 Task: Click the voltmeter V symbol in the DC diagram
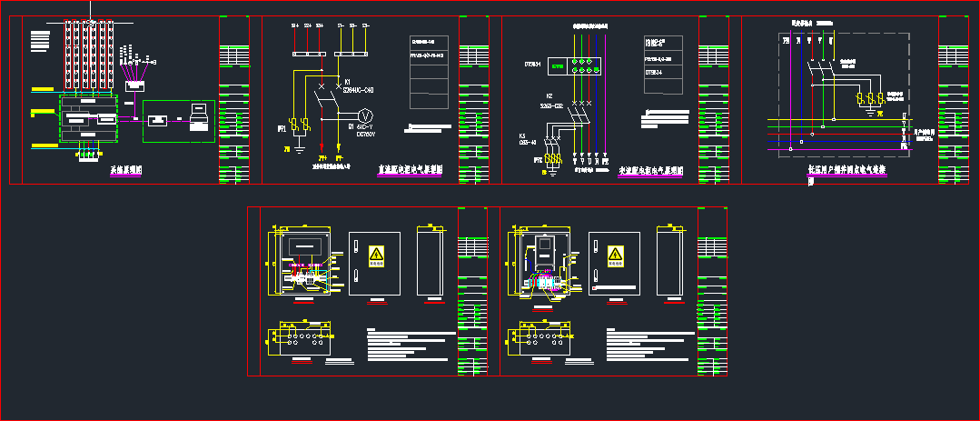click(x=367, y=115)
